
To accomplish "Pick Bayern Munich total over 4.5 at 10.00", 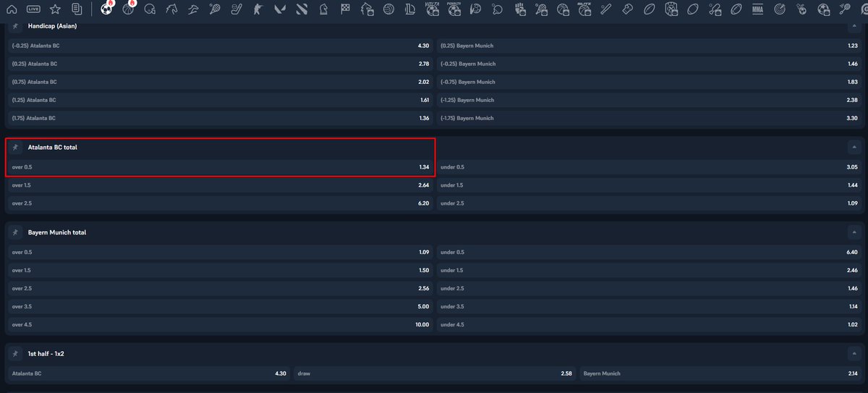I will (x=220, y=325).
